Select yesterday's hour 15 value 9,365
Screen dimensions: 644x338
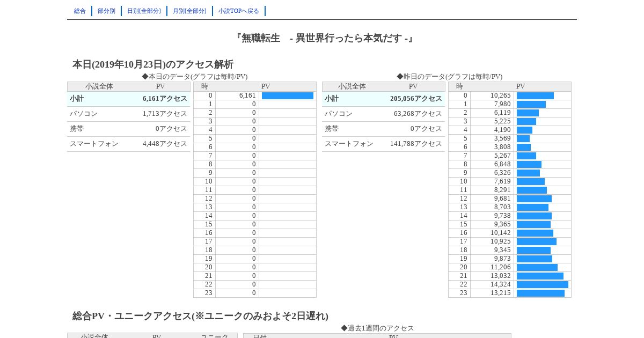(x=502, y=224)
